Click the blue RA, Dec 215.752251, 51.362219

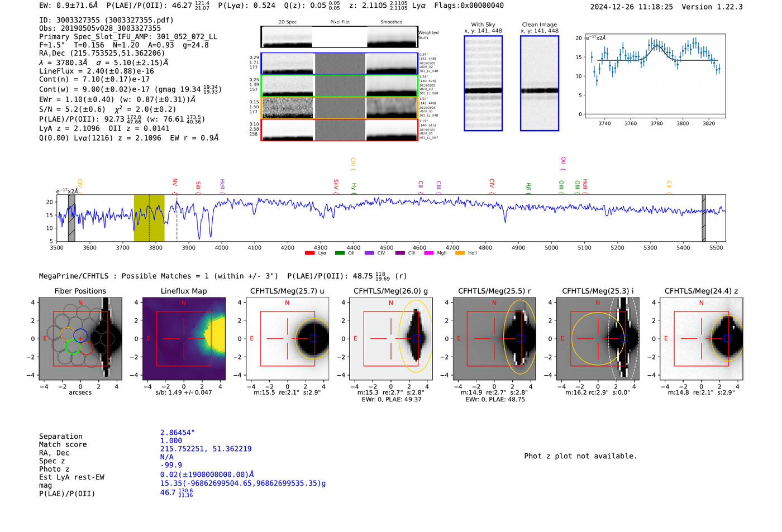click(x=206, y=449)
